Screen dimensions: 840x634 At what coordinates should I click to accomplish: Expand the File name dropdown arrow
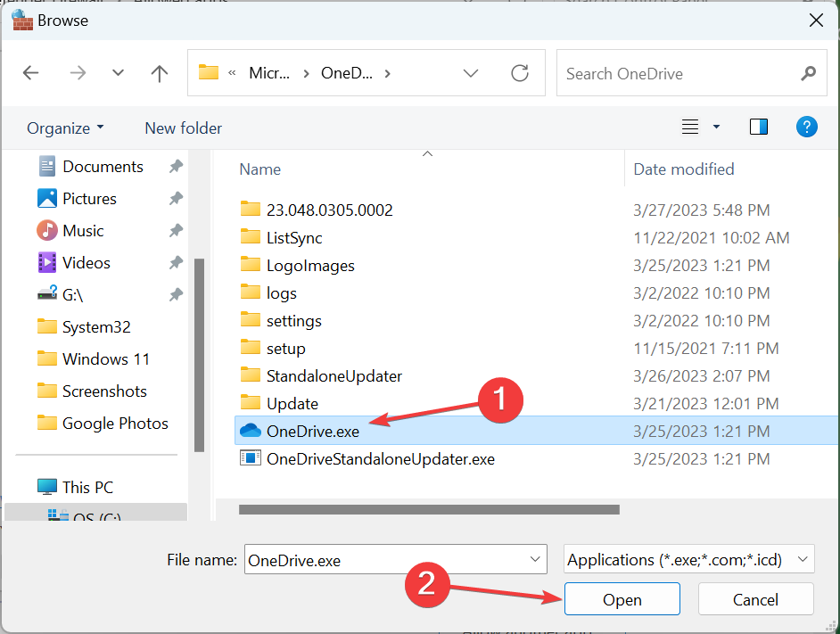click(535, 559)
